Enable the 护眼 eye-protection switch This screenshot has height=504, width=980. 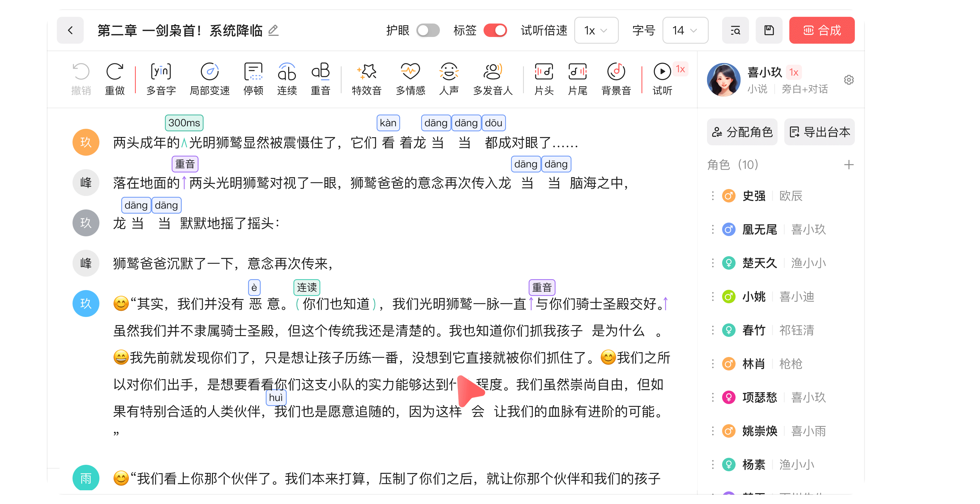pos(428,30)
